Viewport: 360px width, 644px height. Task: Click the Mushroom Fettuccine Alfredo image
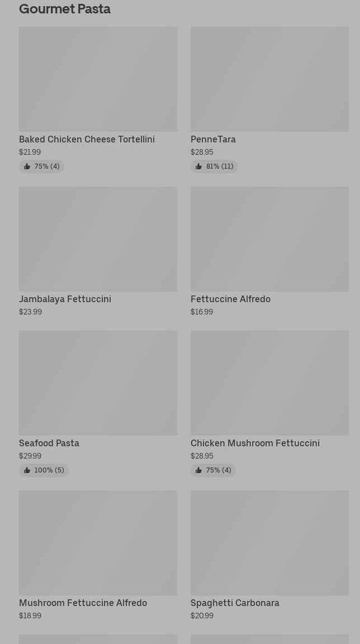98,543
